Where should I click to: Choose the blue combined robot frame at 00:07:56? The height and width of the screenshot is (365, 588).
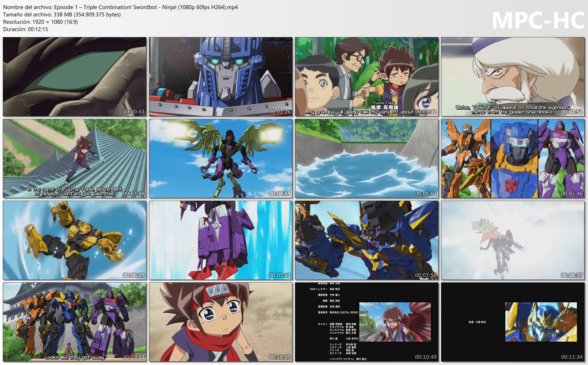(367, 240)
